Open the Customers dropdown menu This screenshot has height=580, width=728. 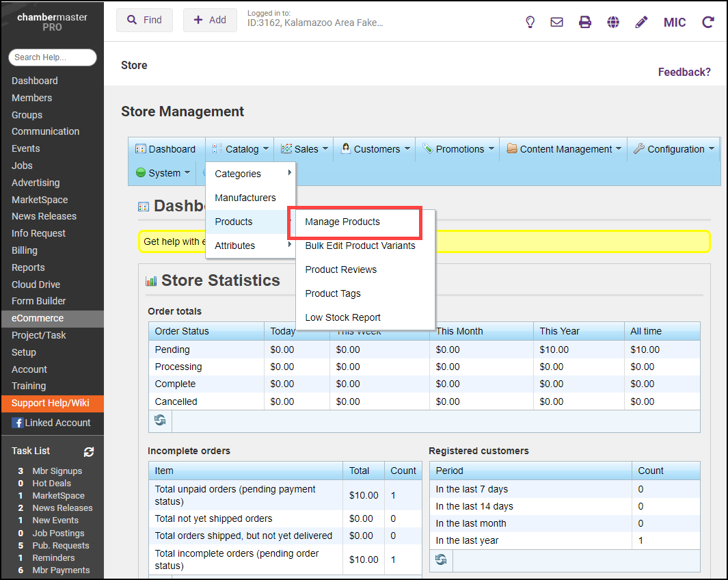pos(376,149)
